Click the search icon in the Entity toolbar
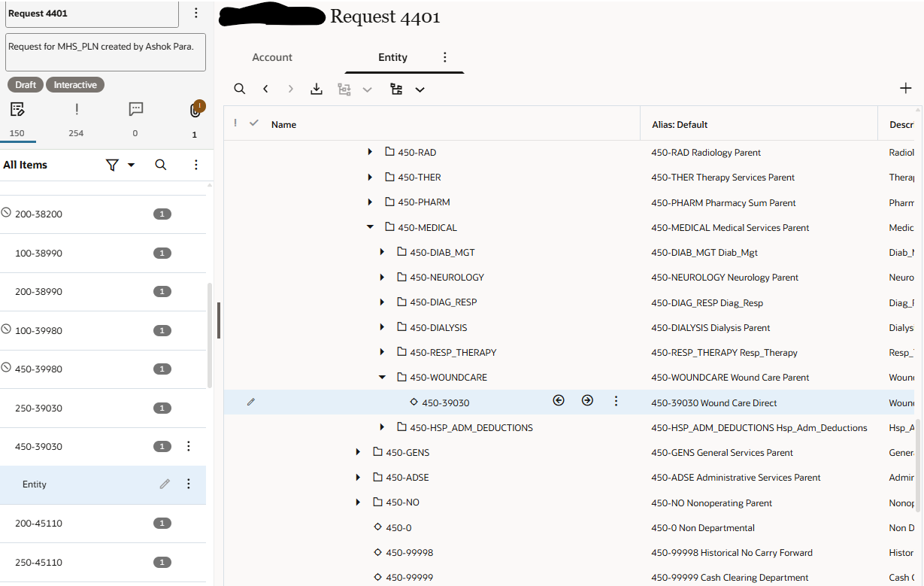This screenshot has height=586, width=924. pyautogui.click(x=239, y=89)
